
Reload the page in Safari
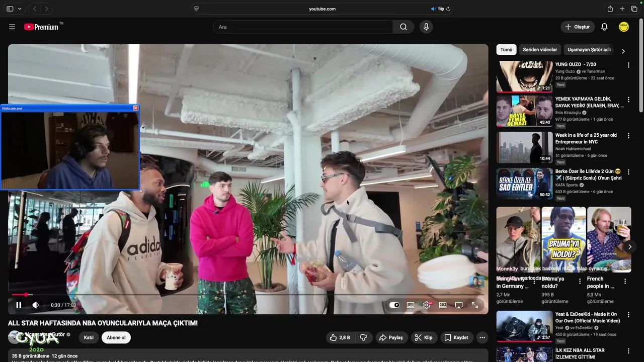448,9
